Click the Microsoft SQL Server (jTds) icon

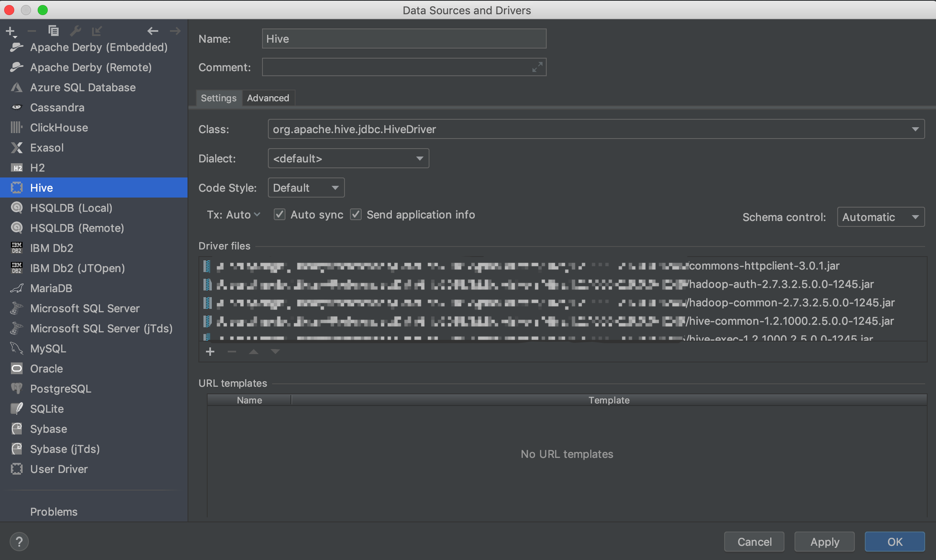[17, 329]
